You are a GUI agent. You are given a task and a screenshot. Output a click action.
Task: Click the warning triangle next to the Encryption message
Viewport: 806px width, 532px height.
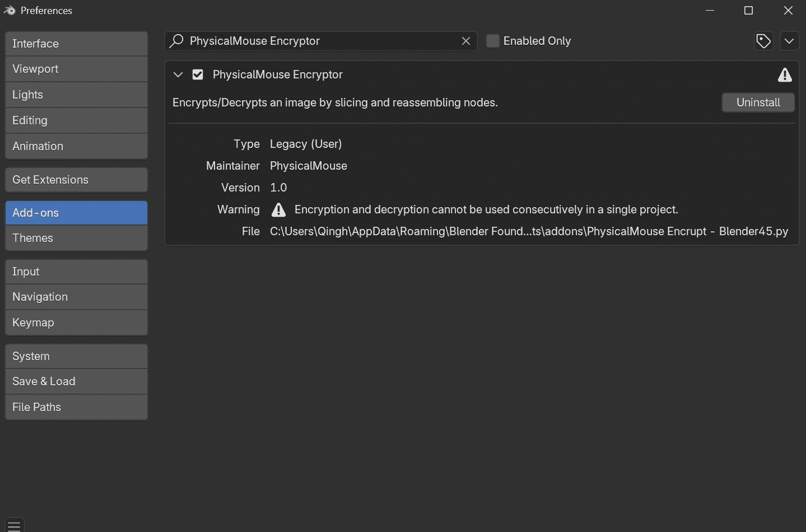pyautogui.click(x=278, y=209)
